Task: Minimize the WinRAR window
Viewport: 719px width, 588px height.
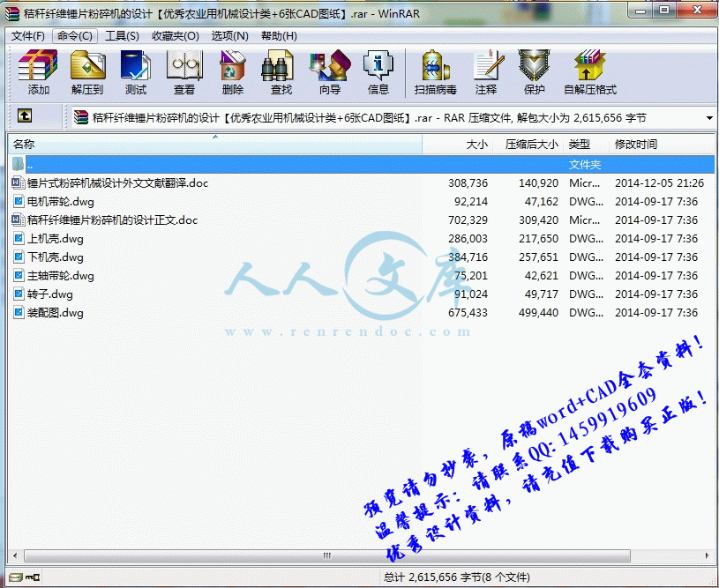Action: coord(640,11)
